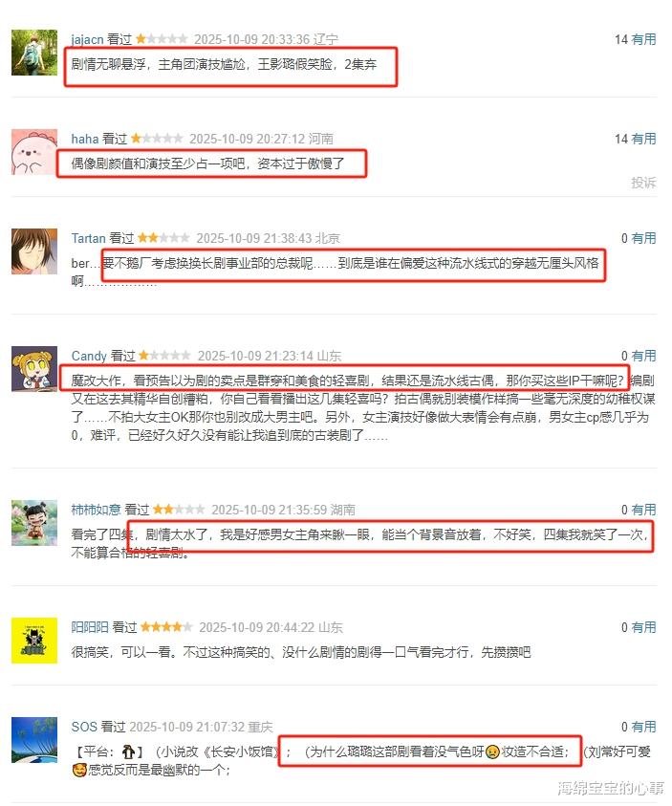Open jajacn username link
The width and height of the screenshot is (672, 806).
[87, 39]
